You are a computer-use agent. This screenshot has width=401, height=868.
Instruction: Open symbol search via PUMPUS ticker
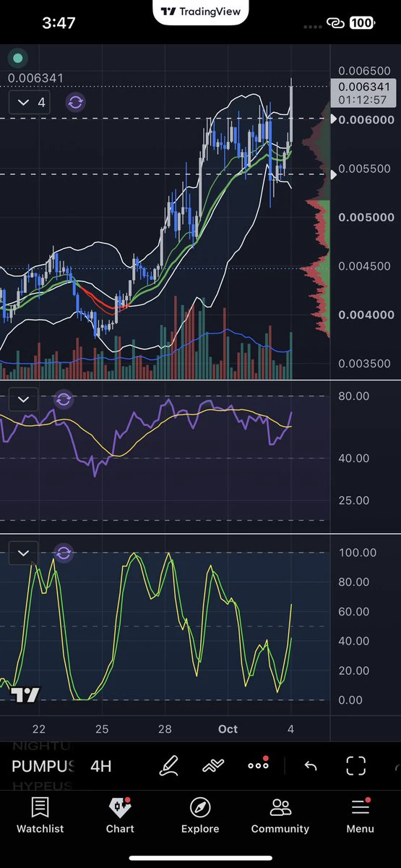43,766
